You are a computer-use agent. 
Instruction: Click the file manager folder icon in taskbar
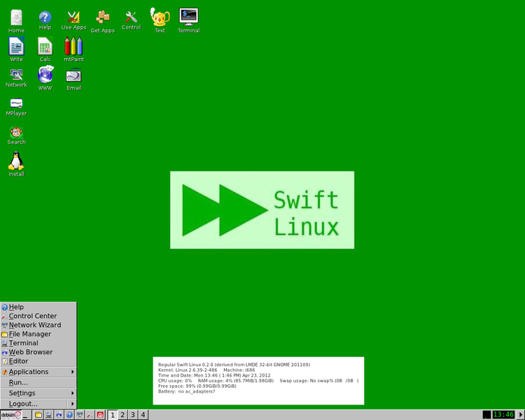point(38,415)
